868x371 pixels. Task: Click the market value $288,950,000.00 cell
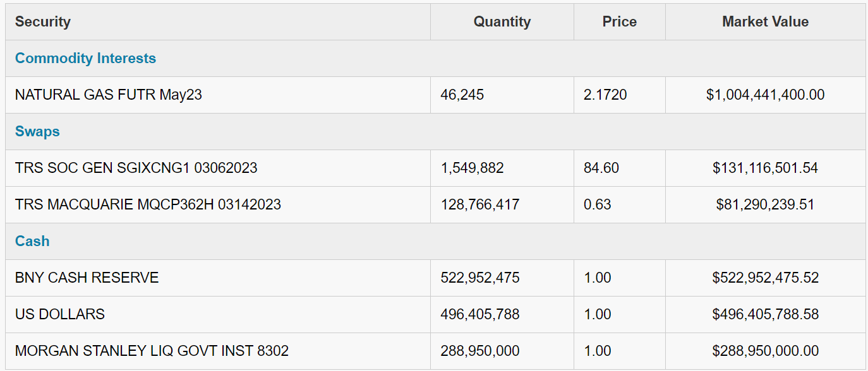click(x=765, y=351)
